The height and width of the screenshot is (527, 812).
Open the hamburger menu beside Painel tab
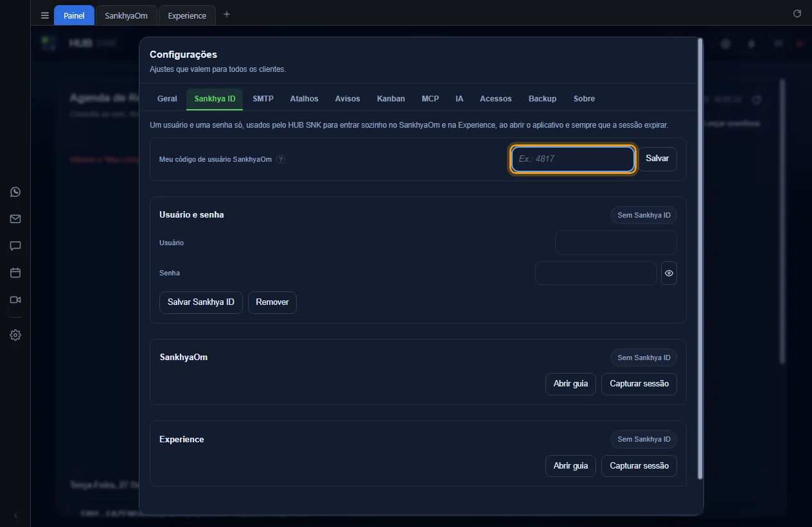[45, 15]
